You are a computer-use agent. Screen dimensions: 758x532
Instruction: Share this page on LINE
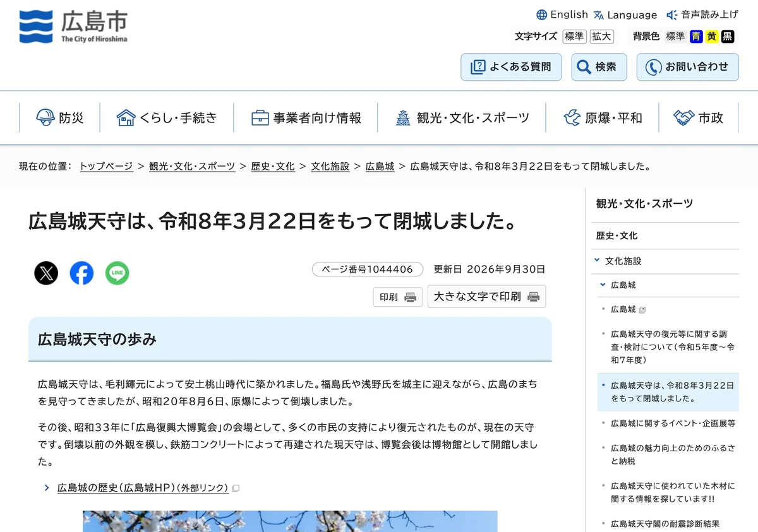pyautogui.click(x=117, y=273)
